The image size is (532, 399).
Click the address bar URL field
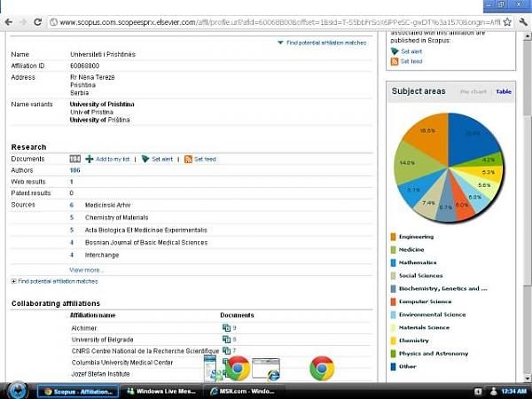coord(280,22)
